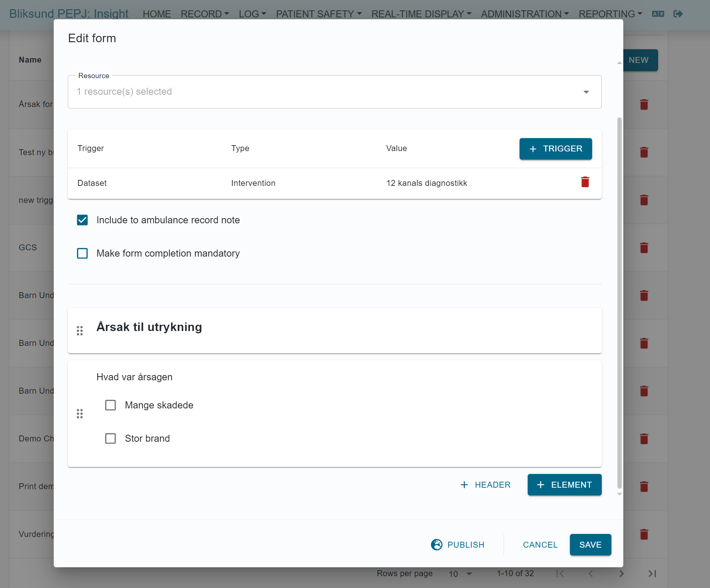This screenshot has height=588, width=710.
Task: Click the PUBLISH button
Action: 458,545
